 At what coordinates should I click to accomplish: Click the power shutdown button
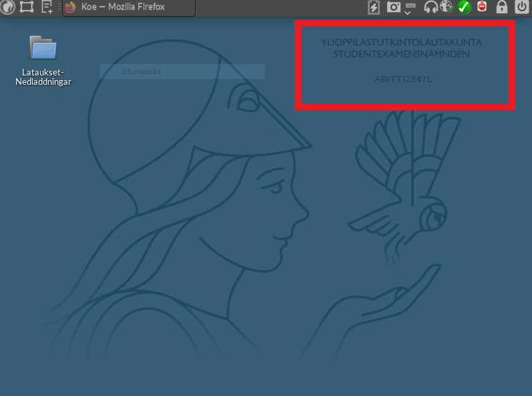[522, 7]
